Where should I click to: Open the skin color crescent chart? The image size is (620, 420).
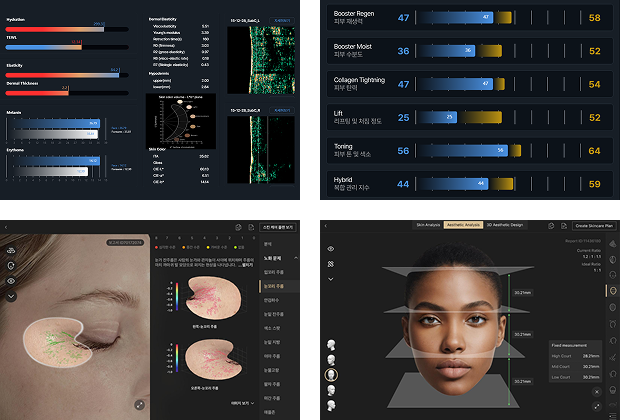tap(181, 121)
